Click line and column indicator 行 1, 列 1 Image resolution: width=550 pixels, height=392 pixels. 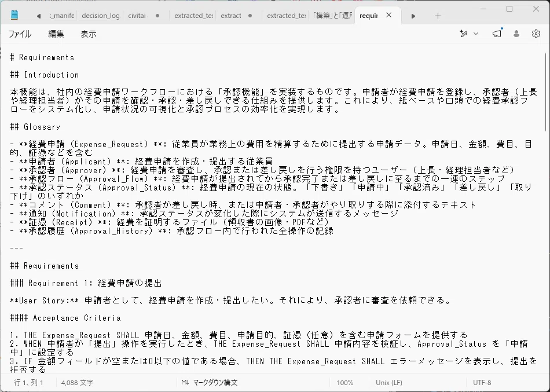click(28, 383)
